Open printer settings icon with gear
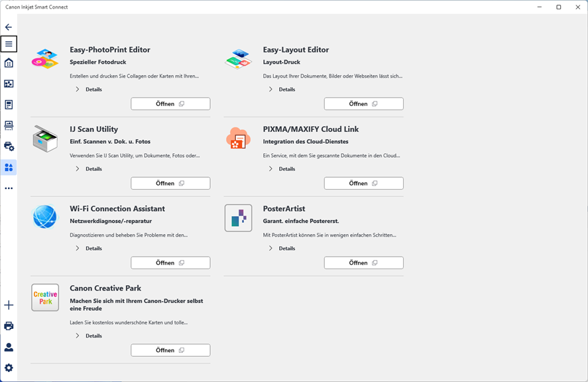 click(9, 147)
